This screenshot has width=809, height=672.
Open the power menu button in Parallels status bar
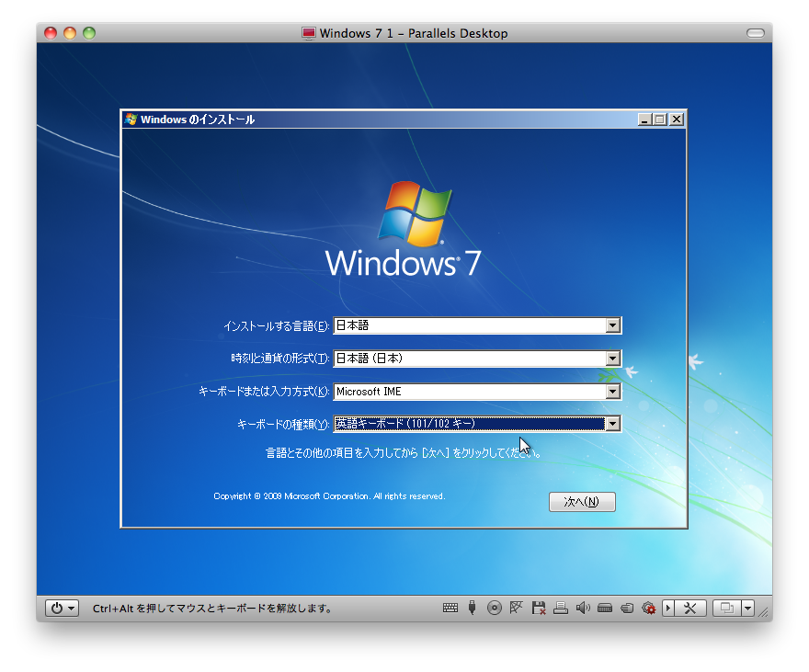click(x=62, y=608)
